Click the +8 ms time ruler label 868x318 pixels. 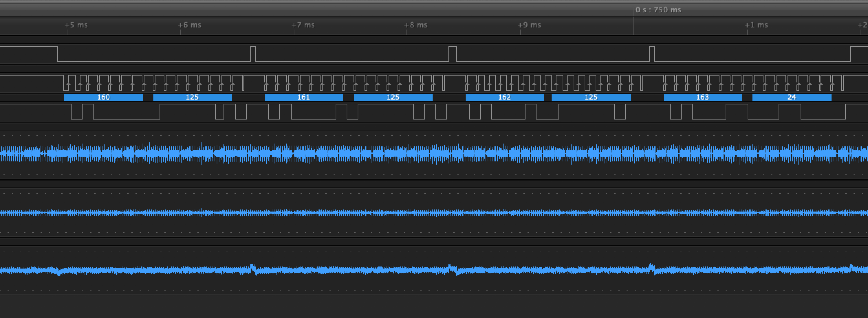(416, 25)
